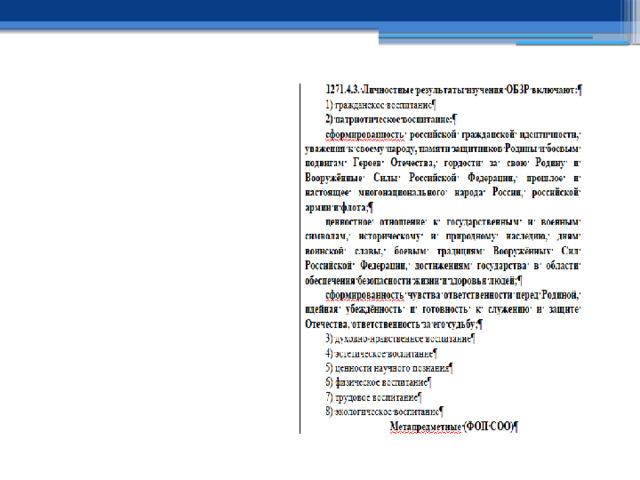This screenshot has height=480, width=640.
Task: Click the line '6) физическое воспитание'
Action: (x=378, y=382)
